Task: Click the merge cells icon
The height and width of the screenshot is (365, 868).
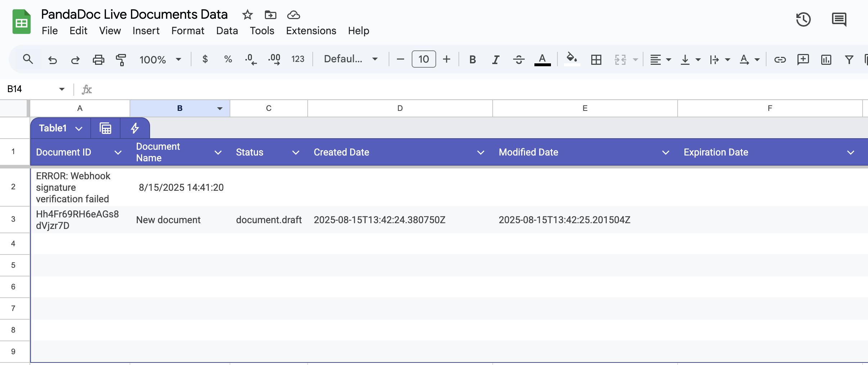Action: click(620, 59)
